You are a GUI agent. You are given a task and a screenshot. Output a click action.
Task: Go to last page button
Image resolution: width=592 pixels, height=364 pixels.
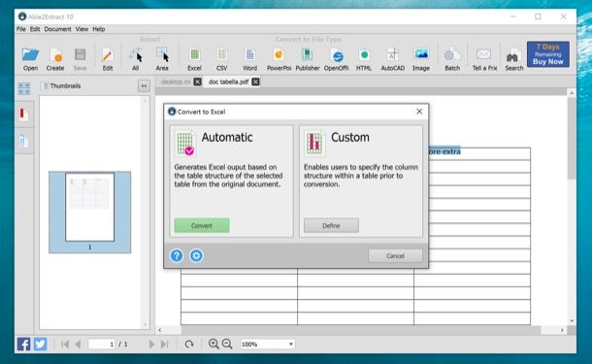click(x=165, y=344)
